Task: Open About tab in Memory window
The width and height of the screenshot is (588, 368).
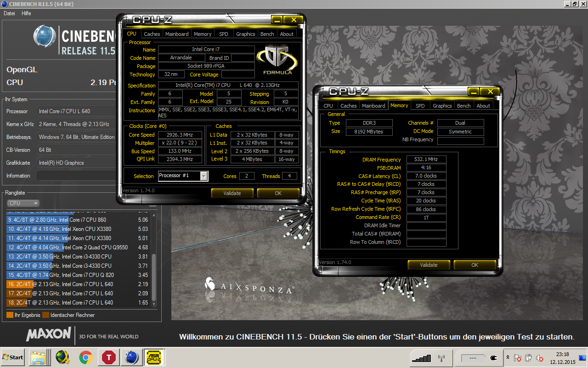Action: [x=483, y=106]
